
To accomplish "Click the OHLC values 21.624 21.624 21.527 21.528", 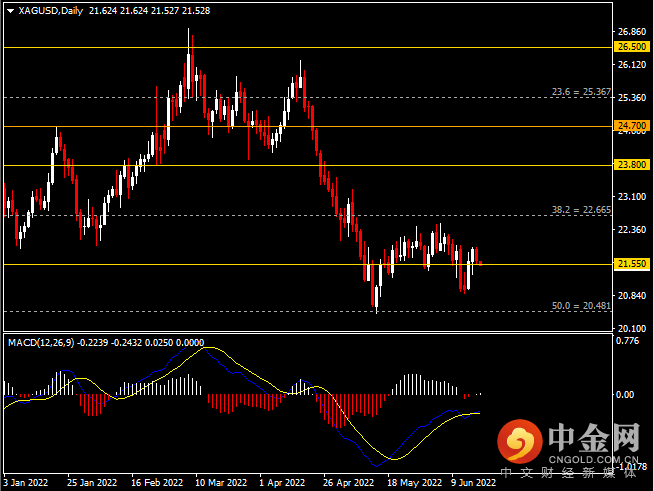I will 149,11.
